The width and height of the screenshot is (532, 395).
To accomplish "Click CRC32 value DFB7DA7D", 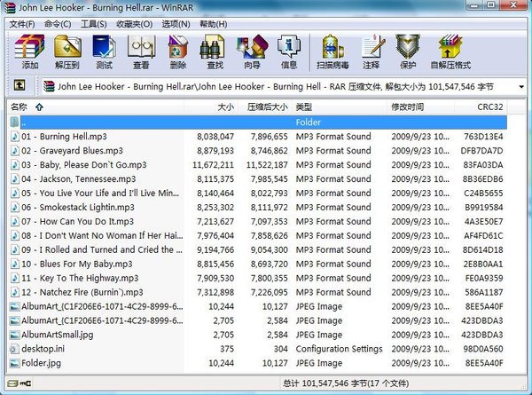I will point(481,151).
